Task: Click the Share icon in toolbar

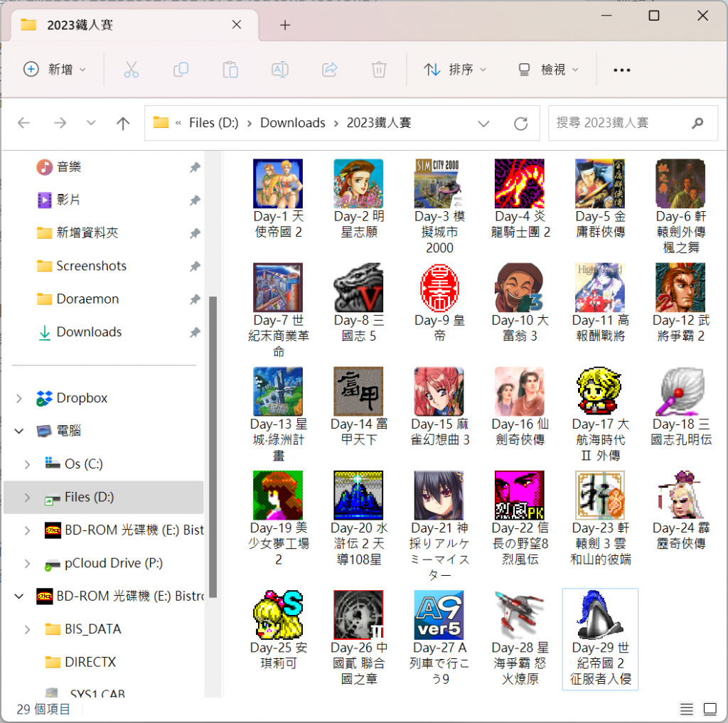Action: pos(330,70)
